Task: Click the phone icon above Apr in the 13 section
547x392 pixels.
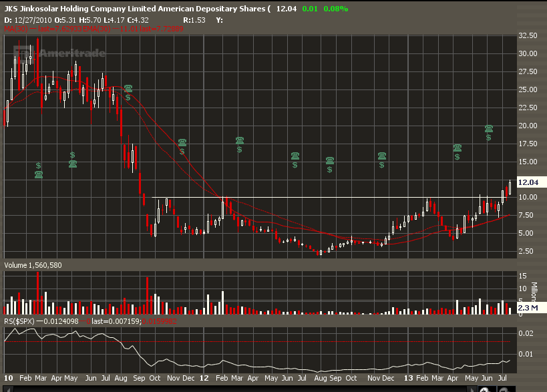Action: pos(458,148)
